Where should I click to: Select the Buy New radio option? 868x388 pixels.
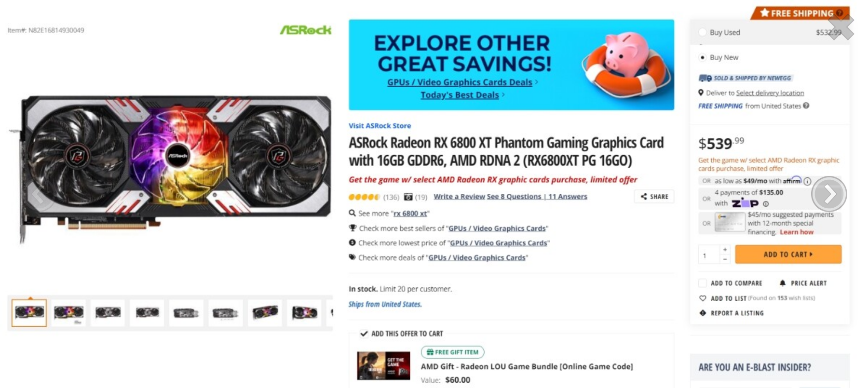(703, 57)
